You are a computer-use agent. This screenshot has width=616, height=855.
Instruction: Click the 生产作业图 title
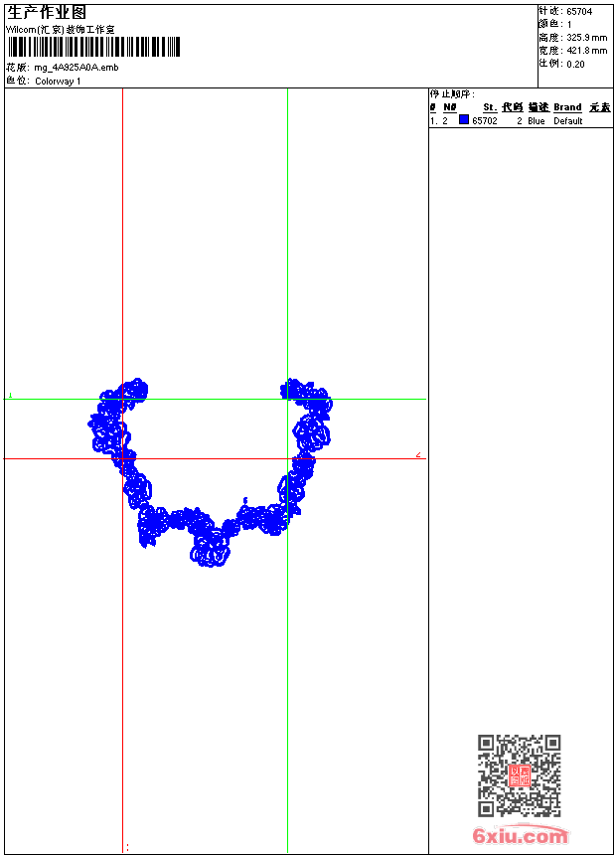(47, 12)
